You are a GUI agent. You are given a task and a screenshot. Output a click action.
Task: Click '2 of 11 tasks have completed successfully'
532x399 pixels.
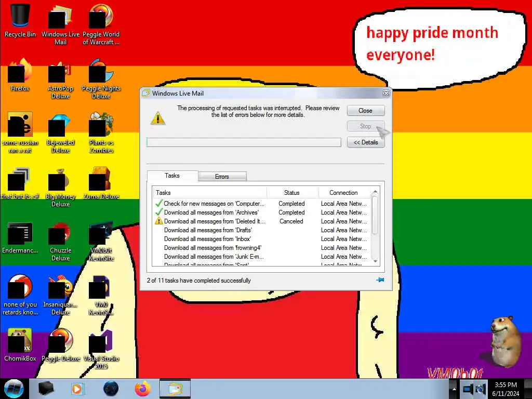pos(199,281)
